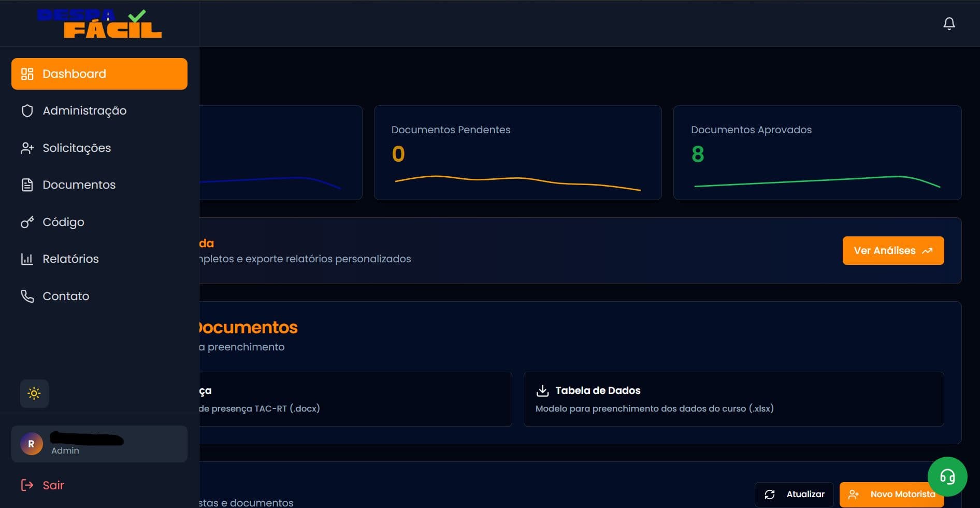The image size is (980, 508).
Task: Click the user avatar with letter R
Action: click(x=32, y=444)
